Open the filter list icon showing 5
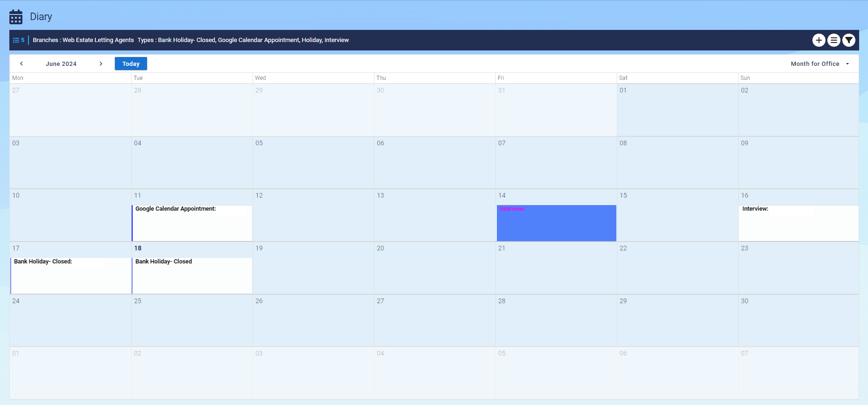The width and height of the screenshot is (868, 405). tap(19, 40)
